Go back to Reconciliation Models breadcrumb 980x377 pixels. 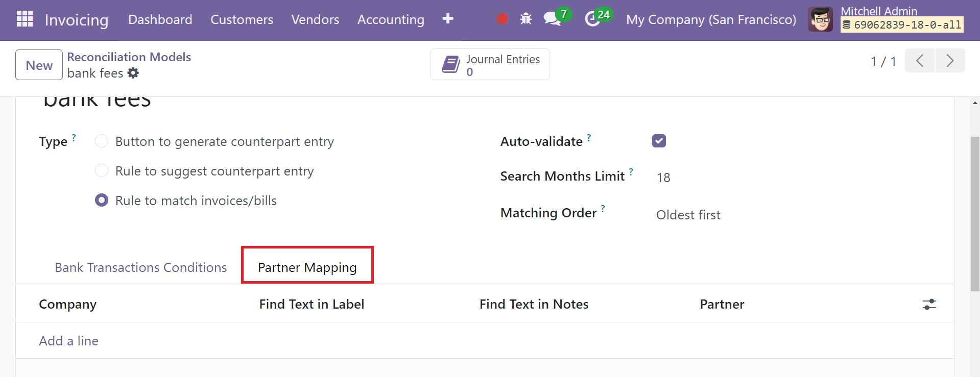point(129,57)
